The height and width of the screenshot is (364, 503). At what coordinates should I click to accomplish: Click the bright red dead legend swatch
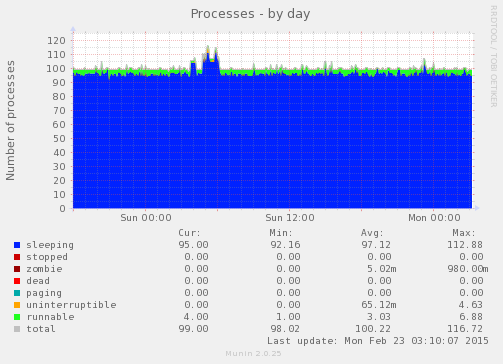click(17, 281)
